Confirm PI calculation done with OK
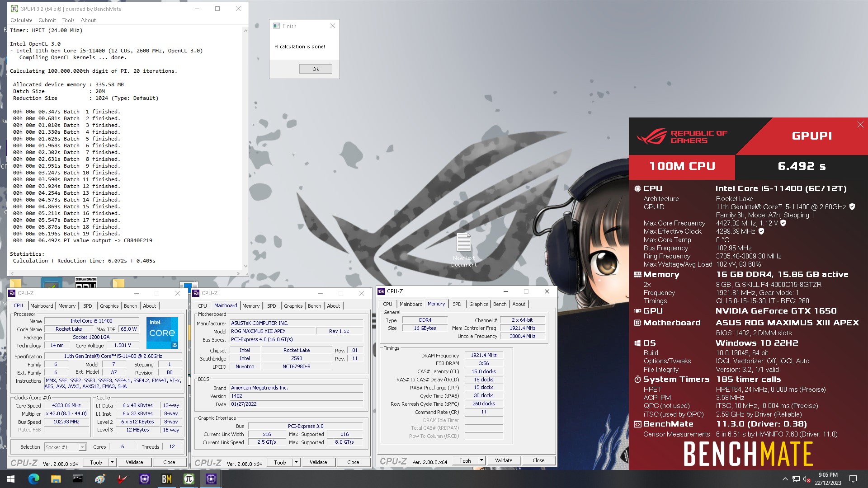Image resolution: width=868 pixels, height=488 pixels. [x=316, y=69]
